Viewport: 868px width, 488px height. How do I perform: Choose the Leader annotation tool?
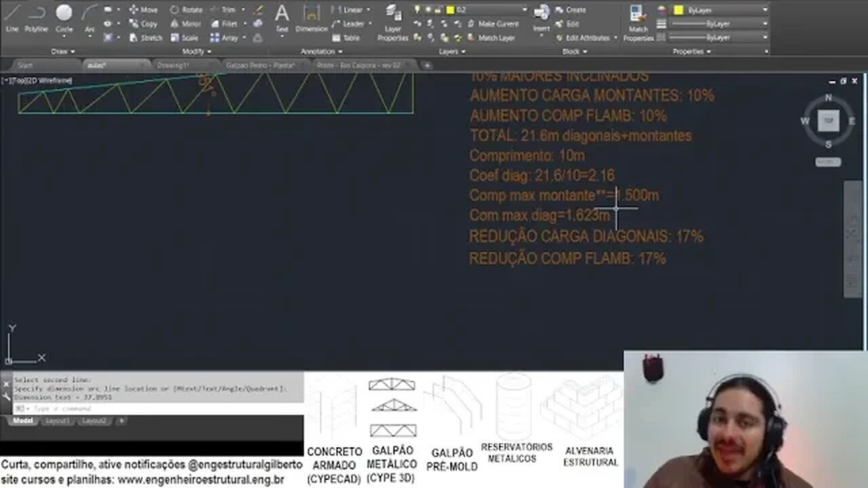[x=348, y=24]
